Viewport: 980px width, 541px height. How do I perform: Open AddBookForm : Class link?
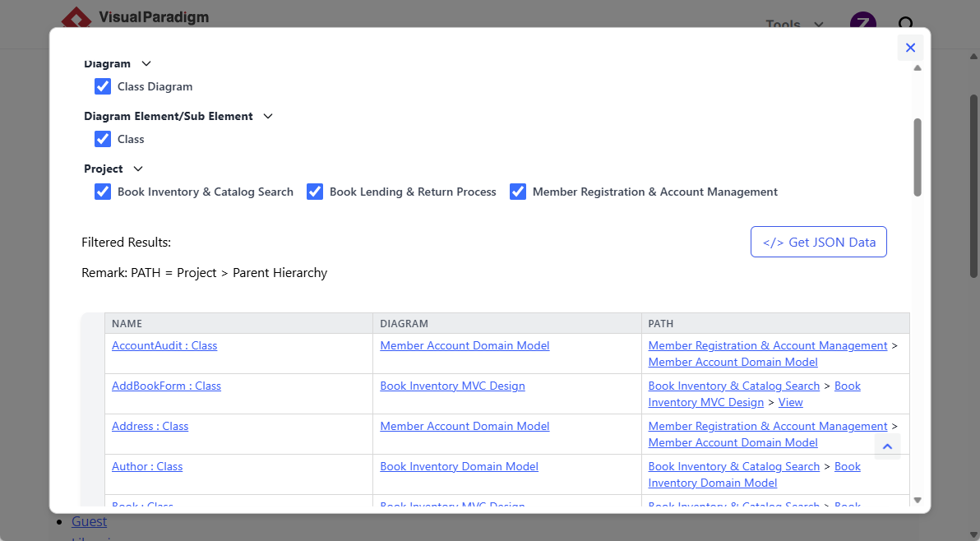(x=166, y=386)
